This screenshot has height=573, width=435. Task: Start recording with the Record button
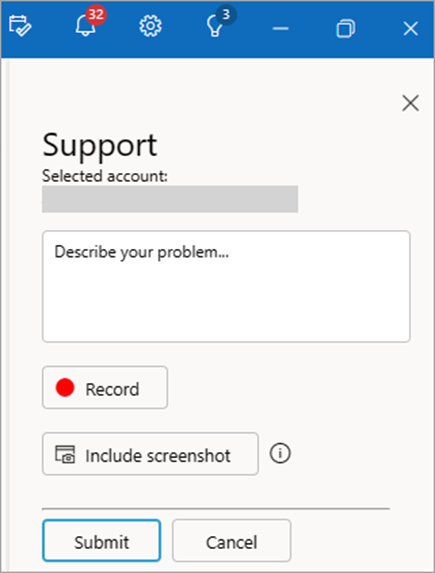click(105, 388)
